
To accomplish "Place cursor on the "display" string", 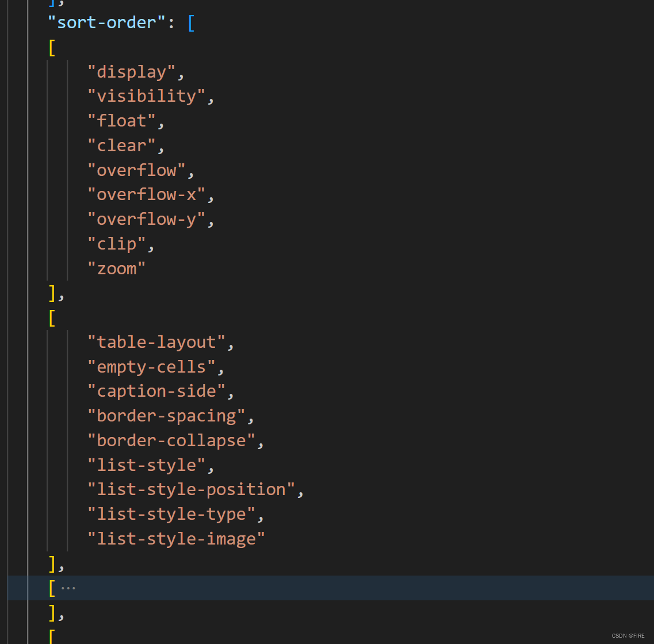I will [131, 72].
